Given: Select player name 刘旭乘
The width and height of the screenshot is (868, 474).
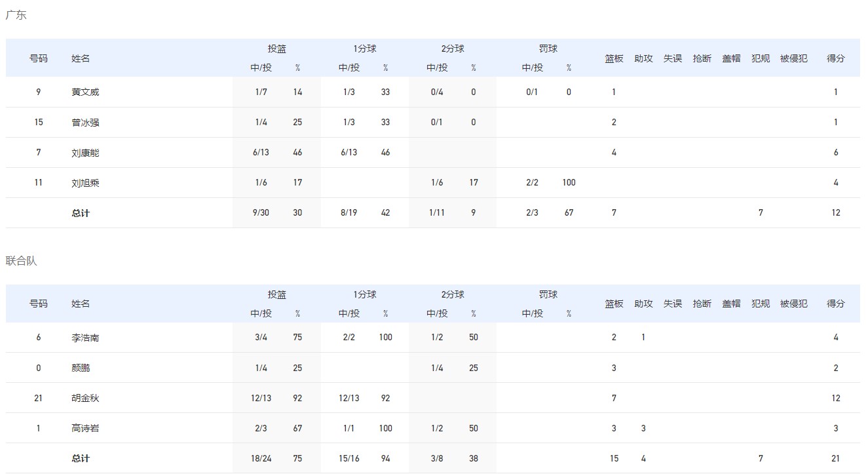Looking at the screenshot, I should coord(85,182).
